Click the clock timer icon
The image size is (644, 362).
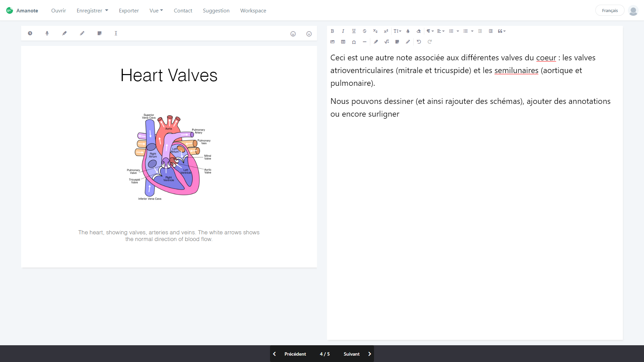30,33
